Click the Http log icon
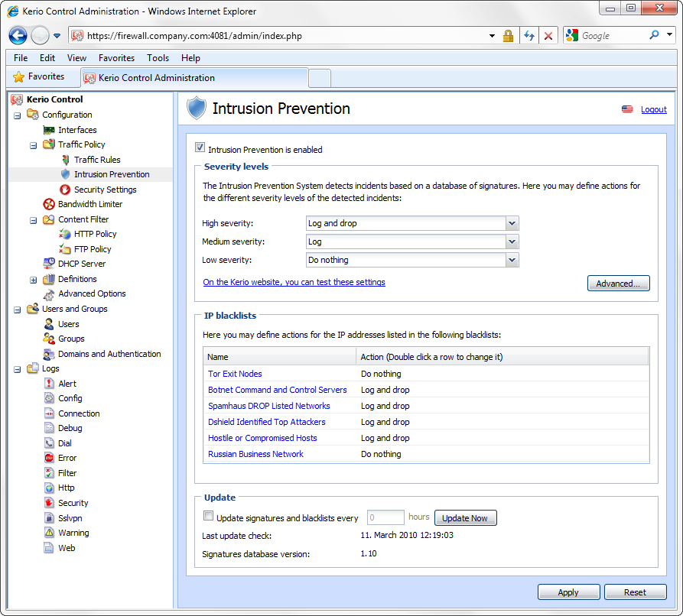683x616 pixels. point(49,488)
